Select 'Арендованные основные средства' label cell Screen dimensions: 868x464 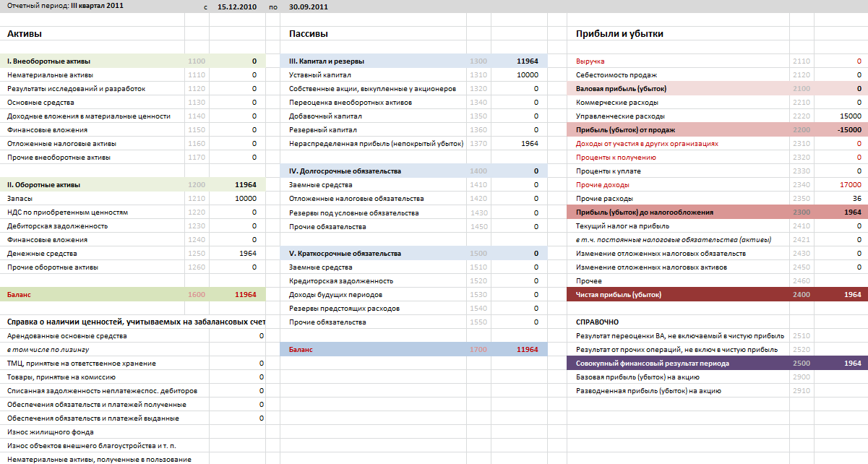66,336
